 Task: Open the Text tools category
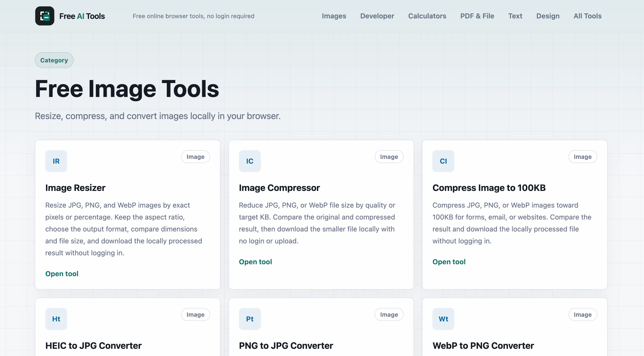pyautogui.click(x=515, y=16)
